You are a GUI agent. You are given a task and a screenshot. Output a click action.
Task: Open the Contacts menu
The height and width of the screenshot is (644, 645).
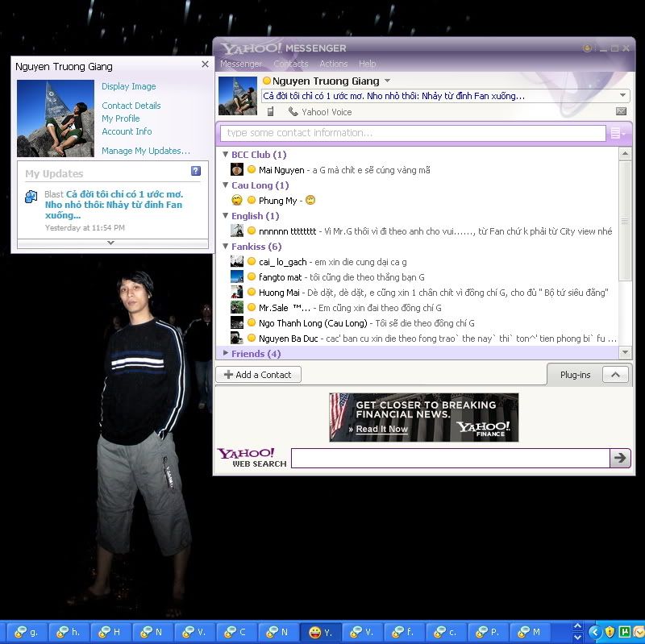(x=291, y=64)
